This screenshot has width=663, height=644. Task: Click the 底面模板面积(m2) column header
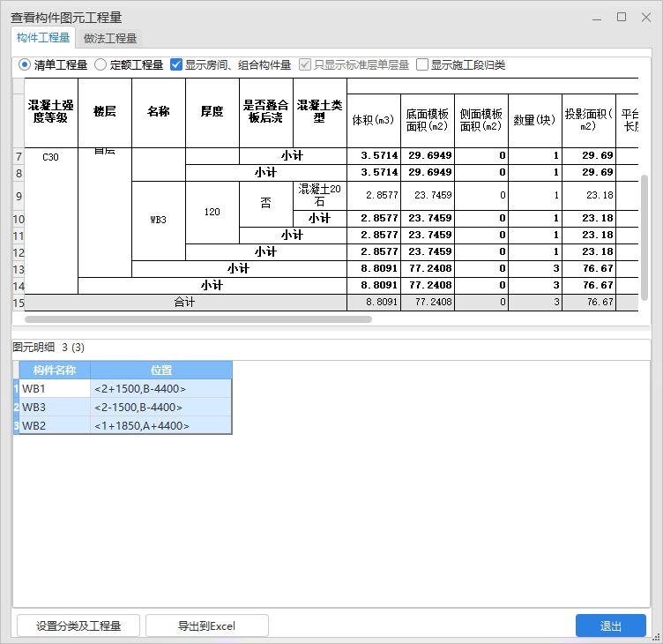[x=428, y=121]
